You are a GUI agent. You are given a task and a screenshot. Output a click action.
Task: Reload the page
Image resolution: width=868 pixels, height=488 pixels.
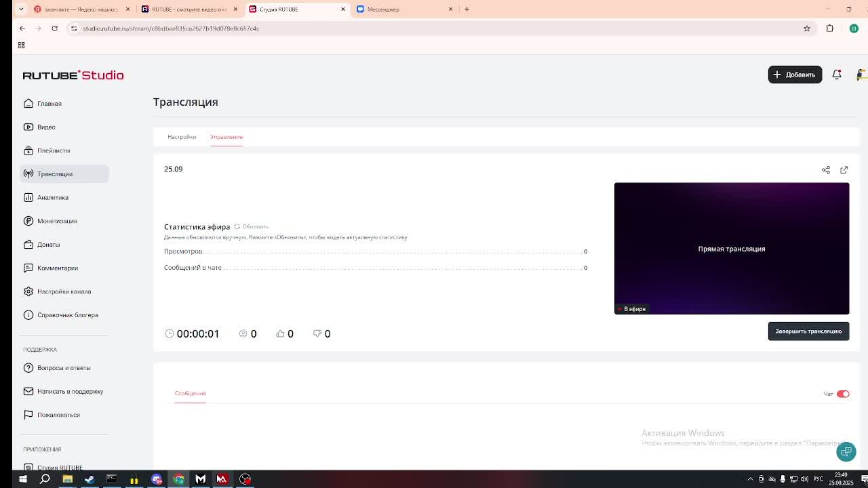54,28
